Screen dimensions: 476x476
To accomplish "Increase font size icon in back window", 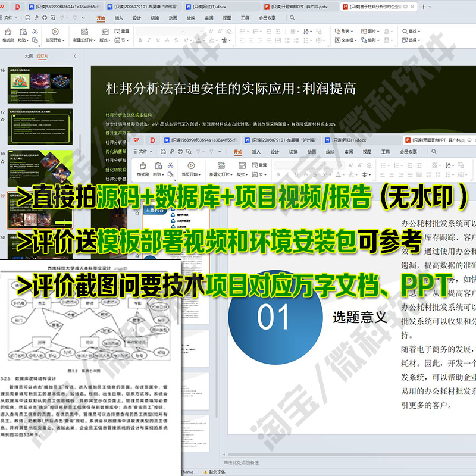I will (211, 31).
